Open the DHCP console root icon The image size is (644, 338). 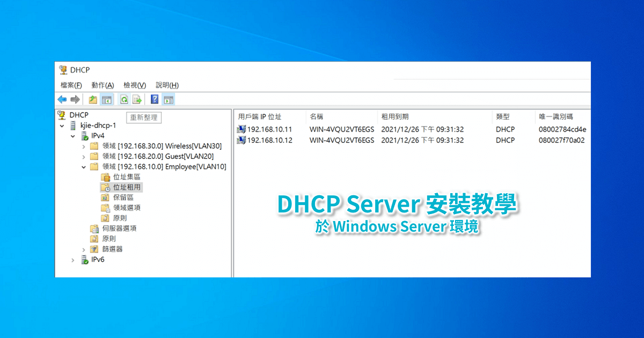pos(61,115)
